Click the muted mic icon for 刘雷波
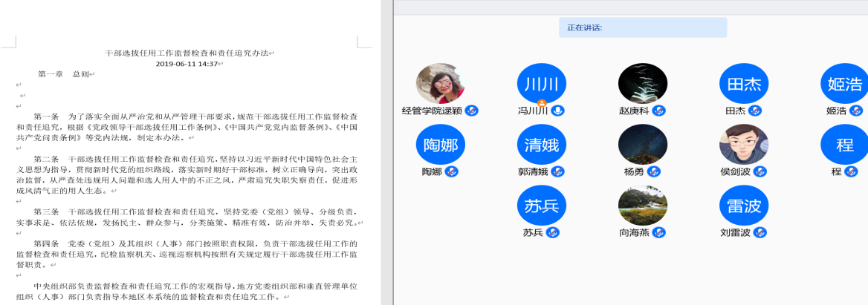 759,232
